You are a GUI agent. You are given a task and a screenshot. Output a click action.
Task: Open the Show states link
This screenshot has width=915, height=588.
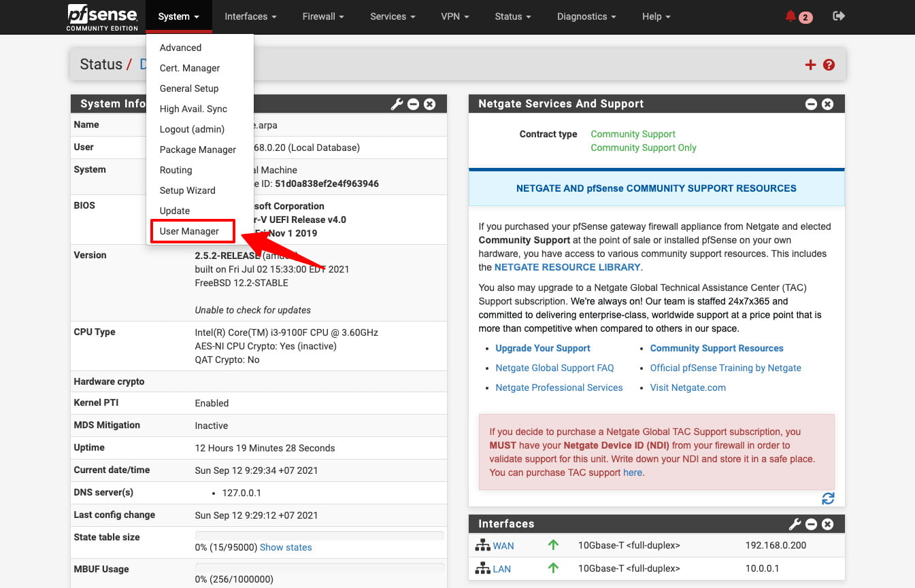286,547
